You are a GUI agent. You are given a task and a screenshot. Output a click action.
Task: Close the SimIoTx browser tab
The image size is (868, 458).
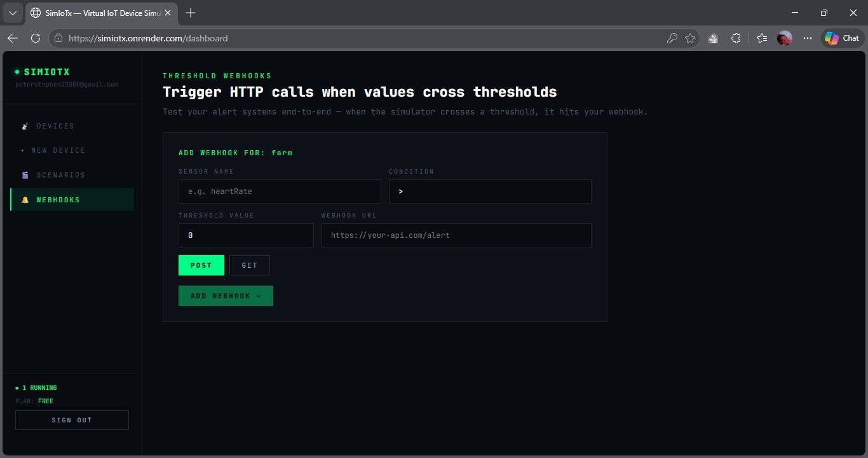[168, 13]
